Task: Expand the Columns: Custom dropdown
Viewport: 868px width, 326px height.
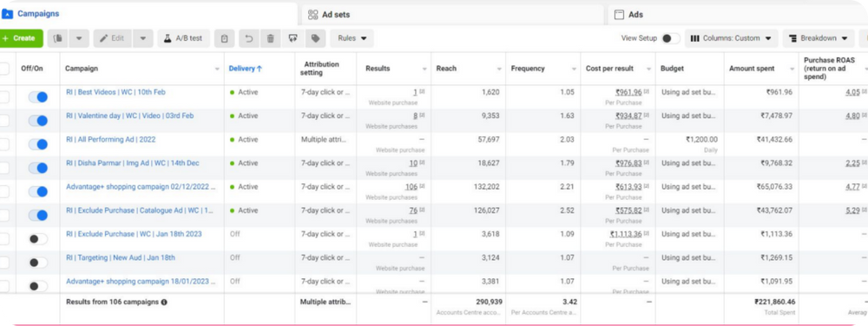Action: coord(731,38)
